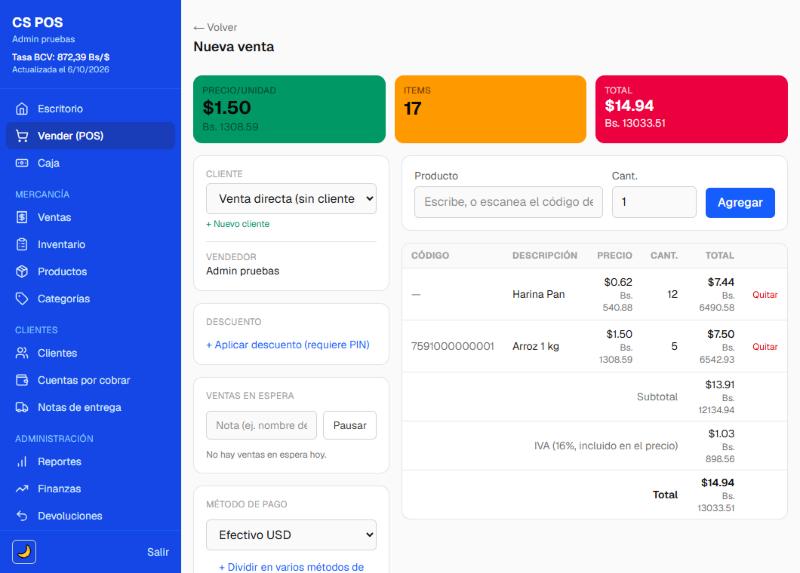Click the CS POS app title

(x=38, y=22)
